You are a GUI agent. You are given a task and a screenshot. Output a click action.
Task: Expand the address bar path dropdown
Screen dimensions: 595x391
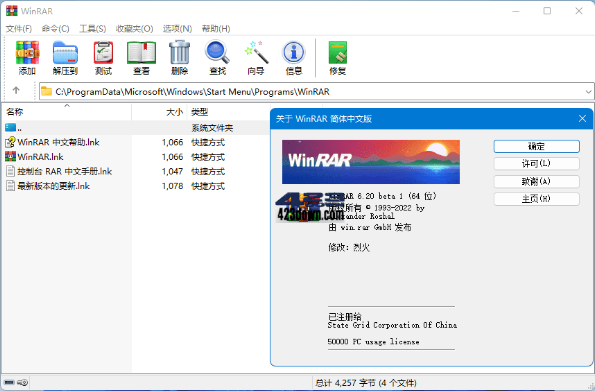click(588, 91)
